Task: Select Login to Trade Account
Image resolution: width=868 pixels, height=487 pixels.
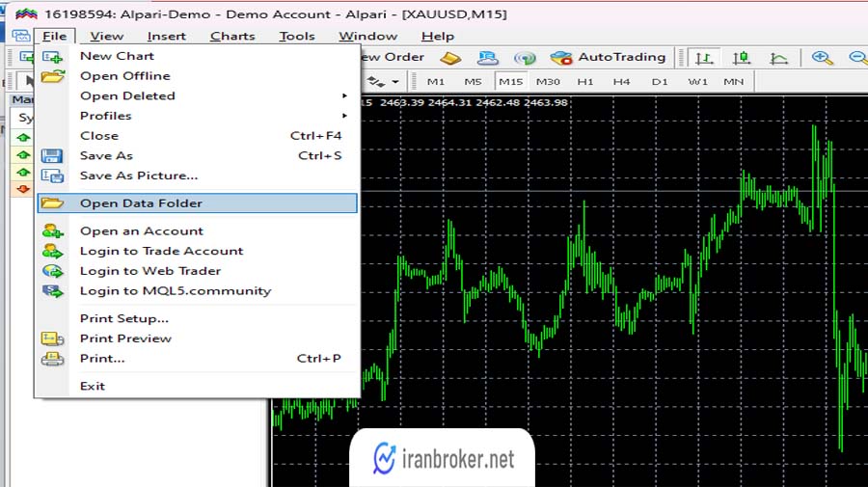Action: pyautogui.click(x=197, y=251)
